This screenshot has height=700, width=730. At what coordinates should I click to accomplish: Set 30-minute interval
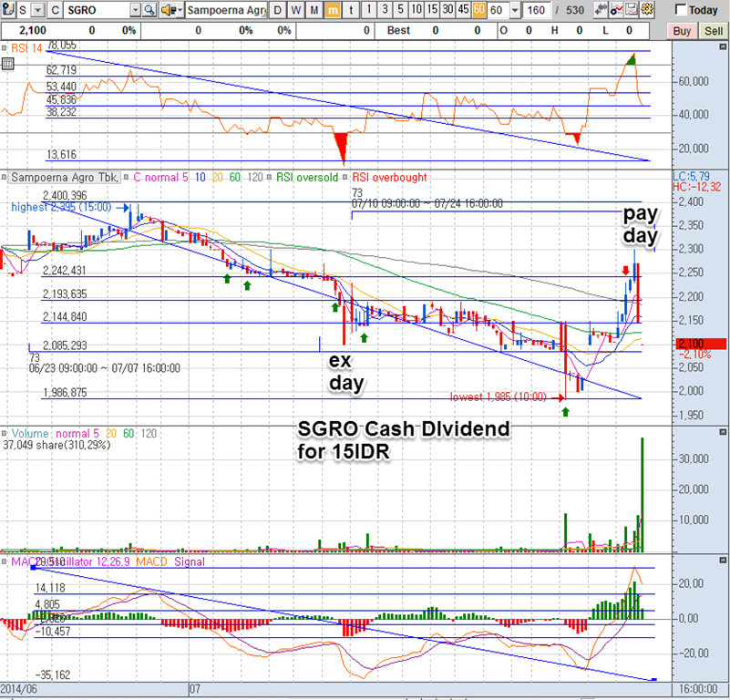447,9
